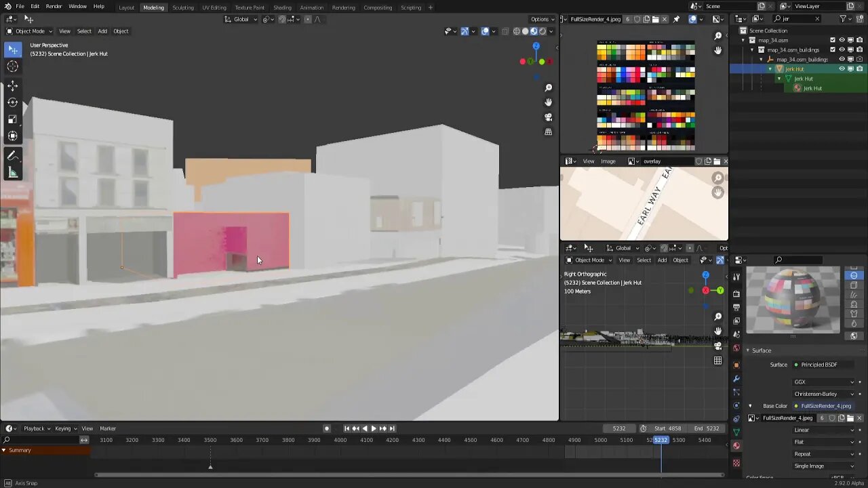The image size is (868, 488).
Task: Click Options button in main viewport
Action: (x=542, y=19)
